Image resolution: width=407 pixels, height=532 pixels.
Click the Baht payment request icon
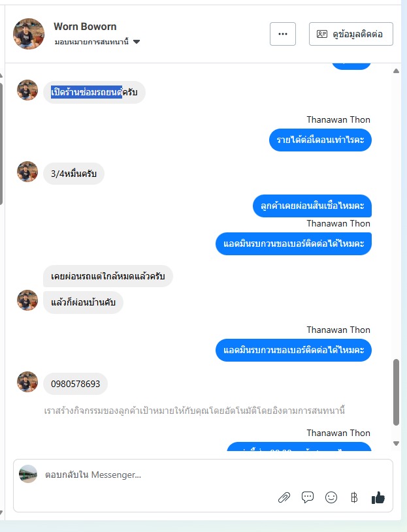(354, 497)
